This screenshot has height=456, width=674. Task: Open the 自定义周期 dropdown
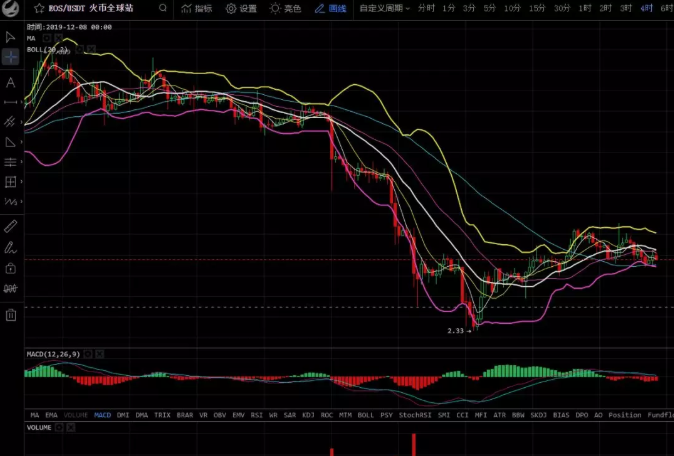coord(384,8)
